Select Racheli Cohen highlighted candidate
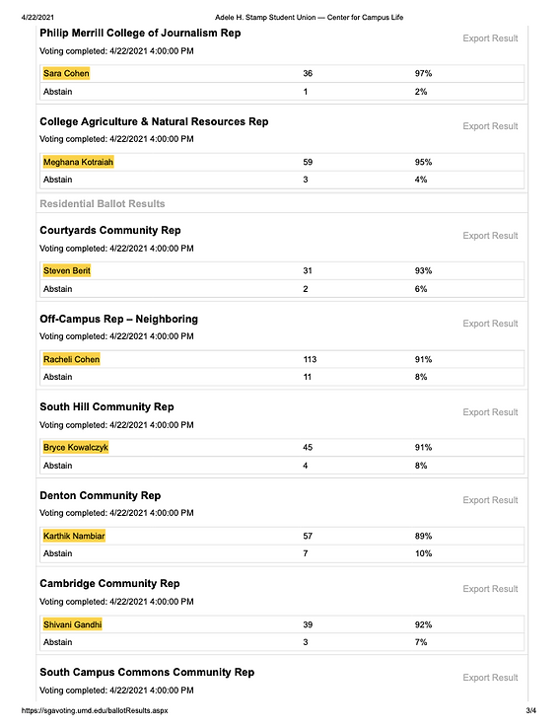This screenshot has height=728, width=560. (x=71, y=359)
